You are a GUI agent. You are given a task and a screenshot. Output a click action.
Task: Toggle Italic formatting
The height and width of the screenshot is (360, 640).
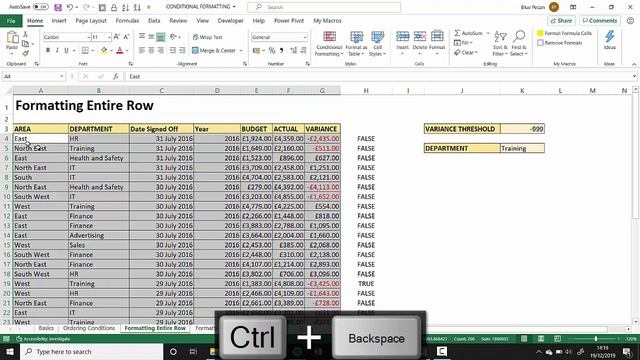click(x=57, y=51)
